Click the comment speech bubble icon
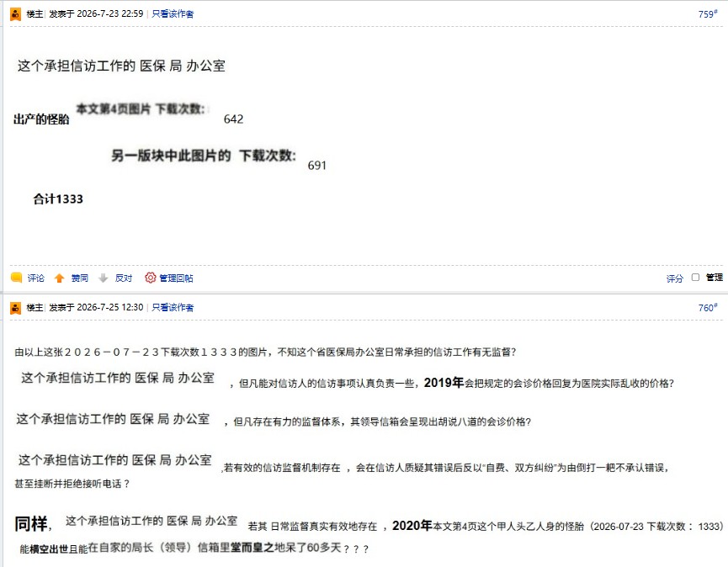728x567 pixels. point(16,278)
